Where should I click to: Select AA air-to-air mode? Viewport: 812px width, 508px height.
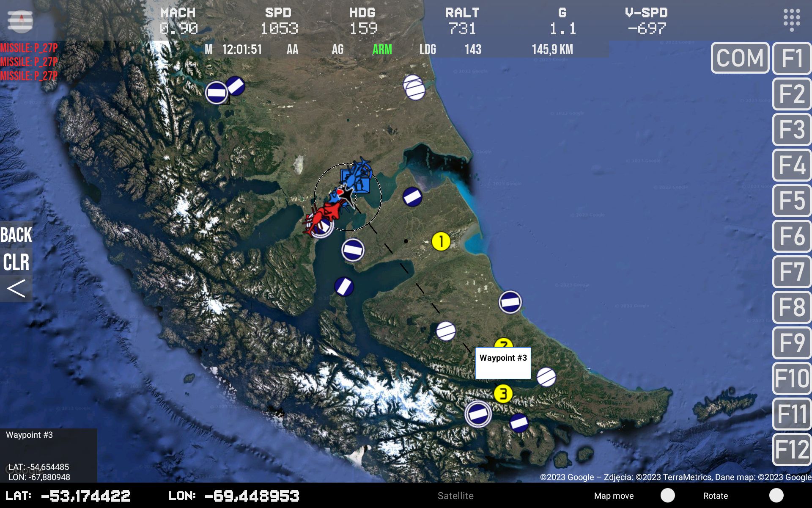292,50
